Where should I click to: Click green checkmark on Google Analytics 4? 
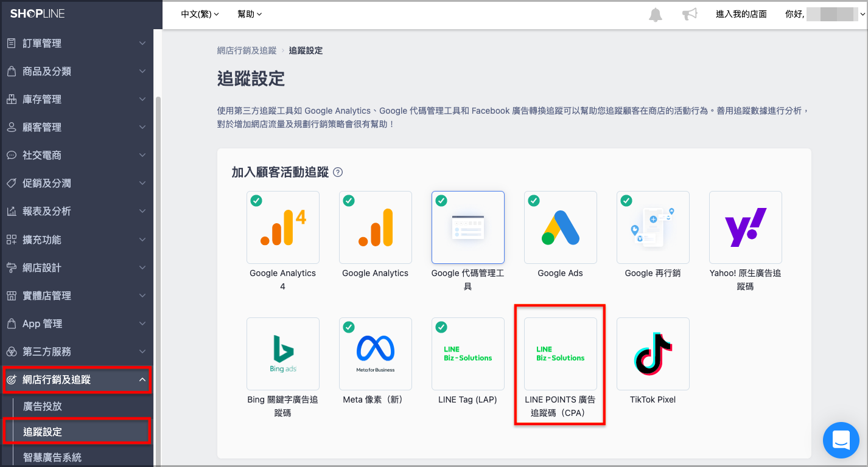(x=256, y=201)
